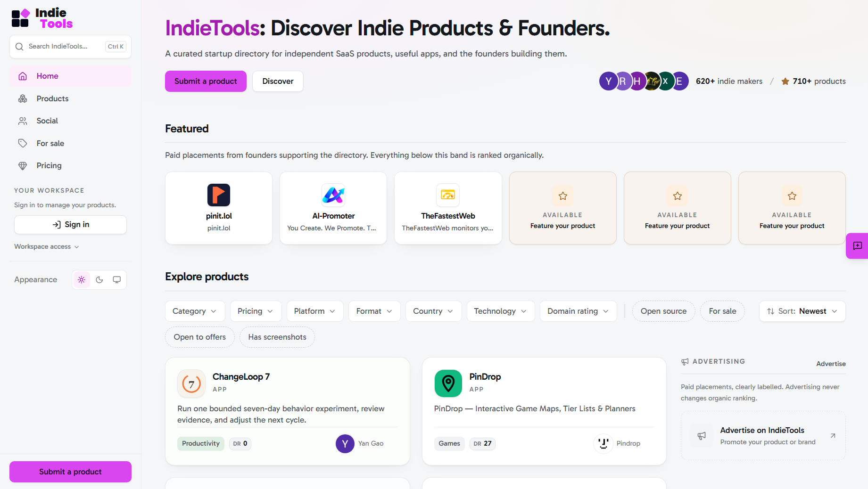The width and height of the screenshot is (868, 489).
Task: Click the IndieTools logo
Action: click(42, 18)
